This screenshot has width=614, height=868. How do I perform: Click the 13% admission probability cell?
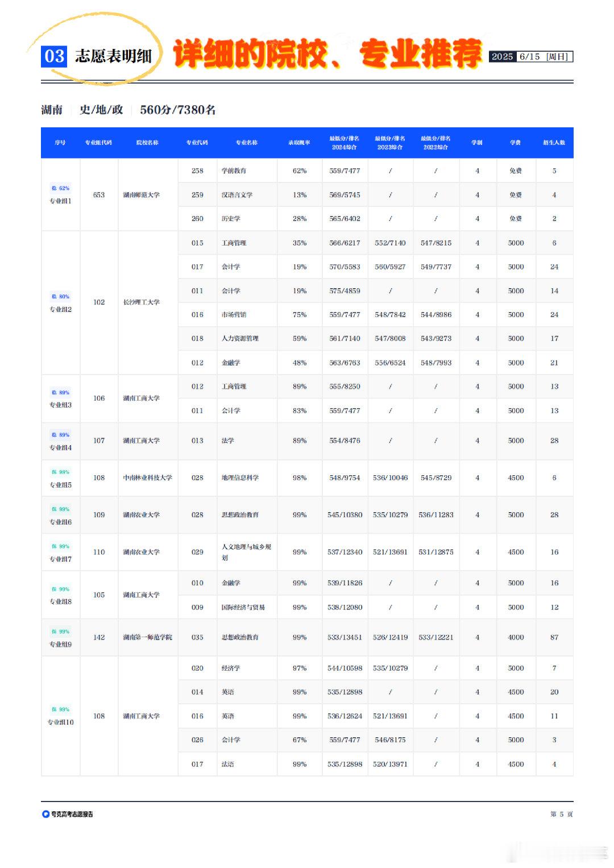(300, 195)
